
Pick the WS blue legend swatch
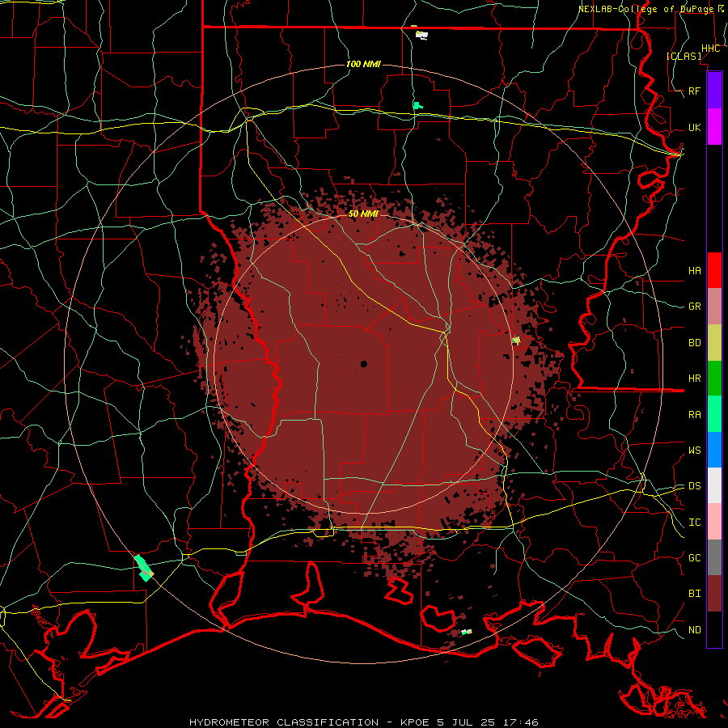714,450
